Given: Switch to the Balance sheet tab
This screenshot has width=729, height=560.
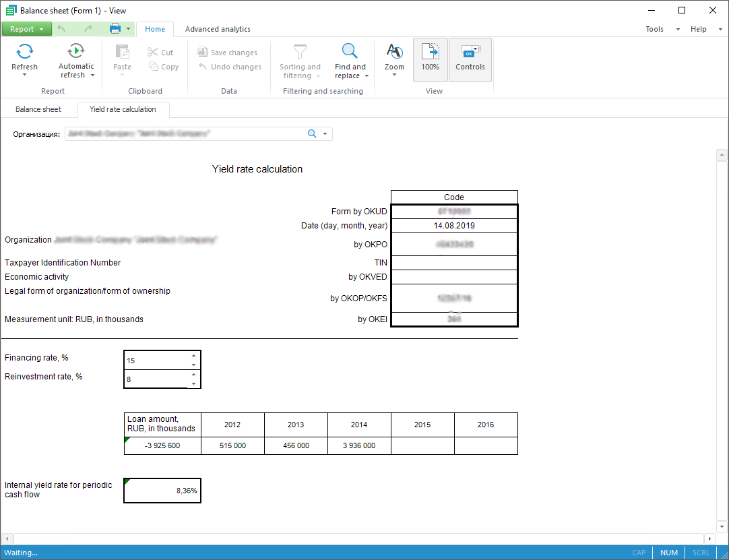Looking at the screenshot, I should (38, 109).
